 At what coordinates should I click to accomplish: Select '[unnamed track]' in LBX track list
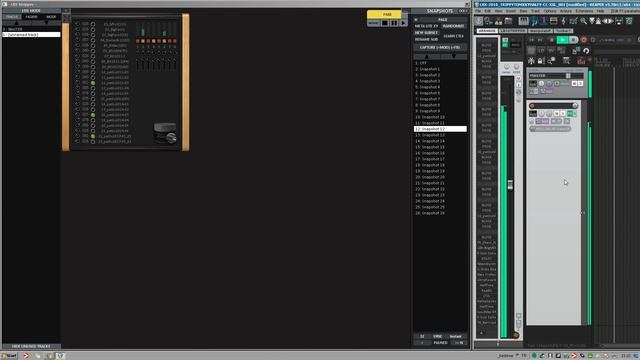[x=31, y=35]
